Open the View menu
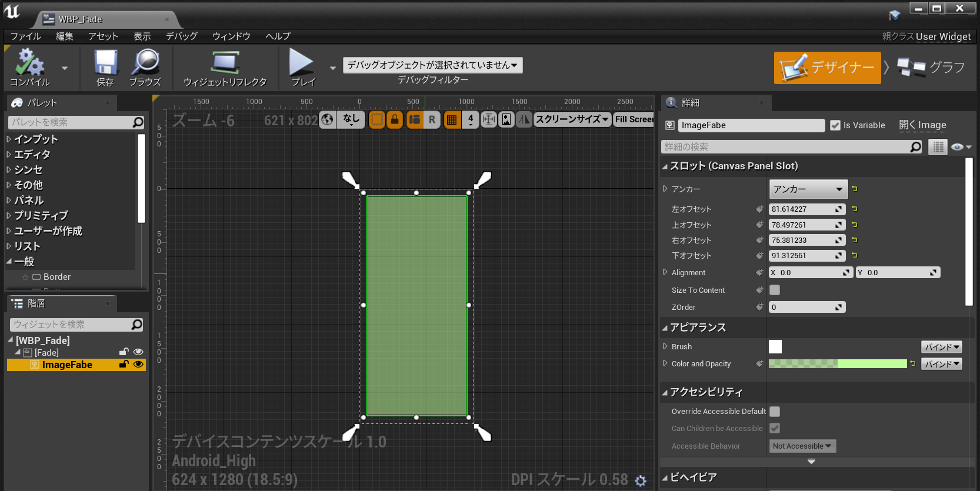This screenshot has height=491, width=980. [142, 36]
